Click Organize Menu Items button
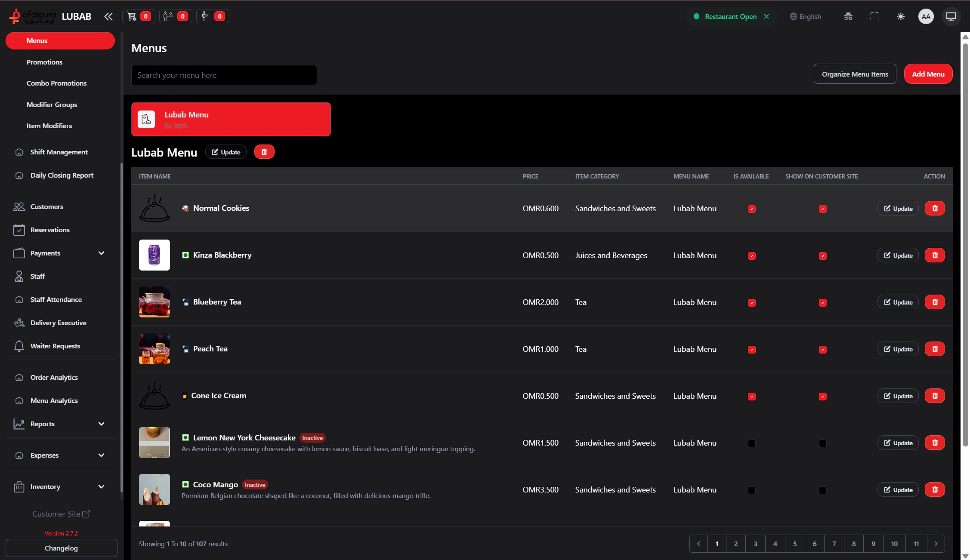Image resolution: width=970 pixels, height=560 pixels. [x=855, y=74]
